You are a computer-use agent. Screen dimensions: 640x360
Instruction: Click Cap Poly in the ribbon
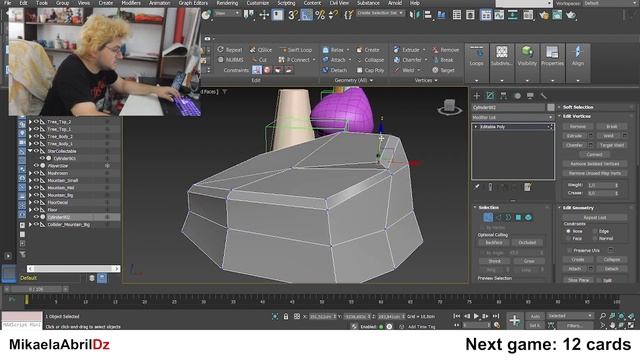(371, 70)
